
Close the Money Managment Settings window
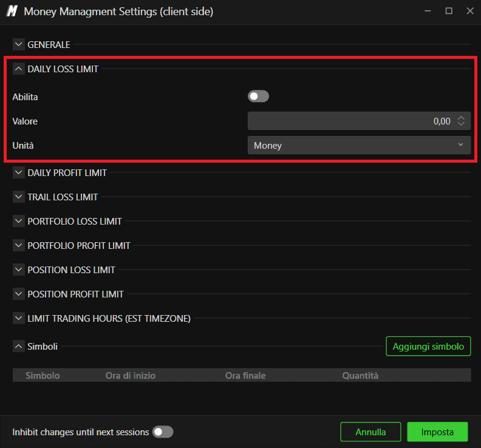(x=470, y=11)
